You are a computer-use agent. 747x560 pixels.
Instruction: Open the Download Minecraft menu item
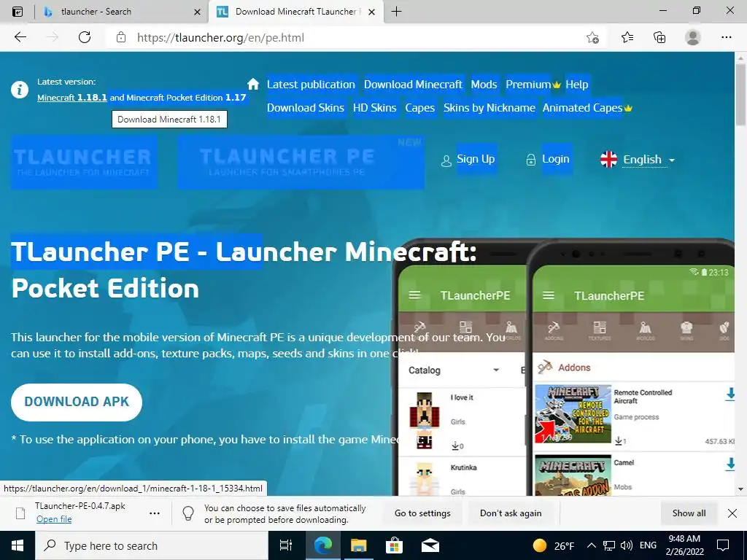(413, 85)
